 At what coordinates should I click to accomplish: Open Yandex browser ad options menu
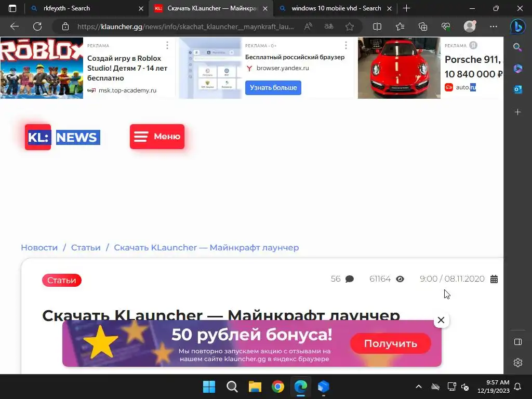(345, 45)
